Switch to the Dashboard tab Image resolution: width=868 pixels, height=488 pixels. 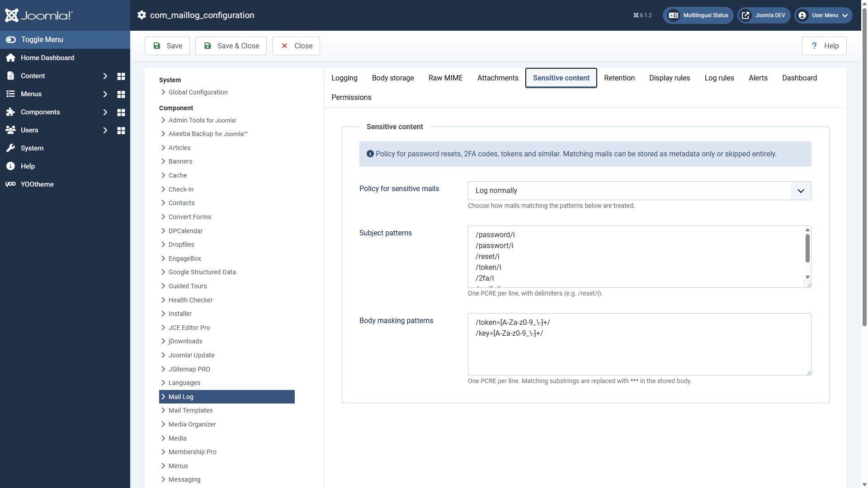799,78
